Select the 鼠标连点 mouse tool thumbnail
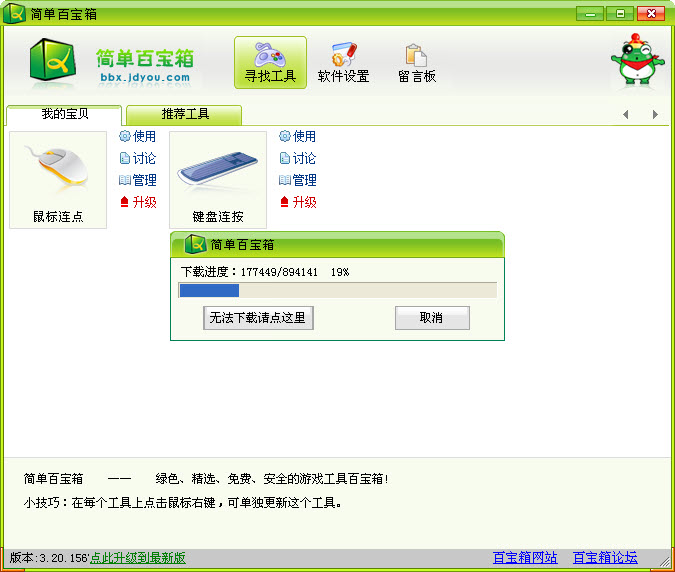The width and height of the screenshot is (675, 572). point(58,180)
